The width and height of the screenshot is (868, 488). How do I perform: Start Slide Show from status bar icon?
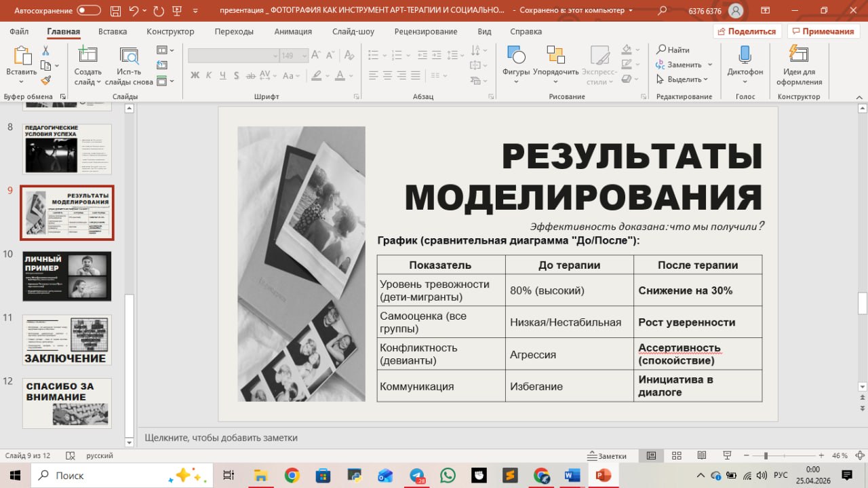tap(726, 455)
